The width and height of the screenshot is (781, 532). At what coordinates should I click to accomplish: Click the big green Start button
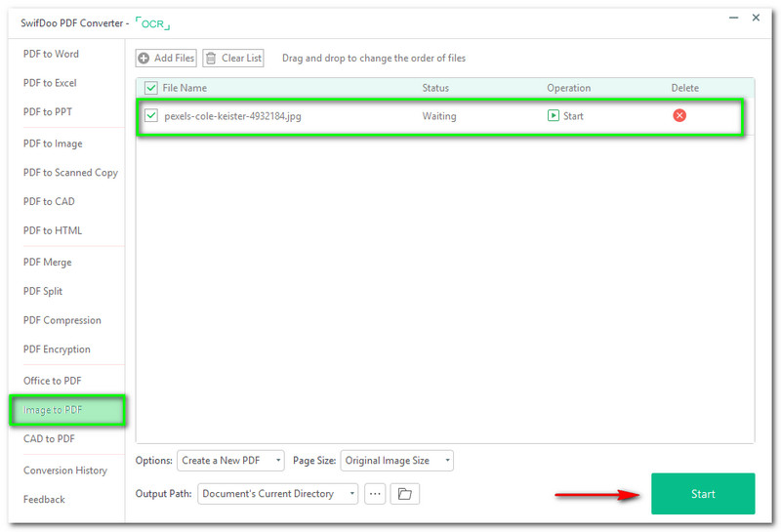click(703, 494)
